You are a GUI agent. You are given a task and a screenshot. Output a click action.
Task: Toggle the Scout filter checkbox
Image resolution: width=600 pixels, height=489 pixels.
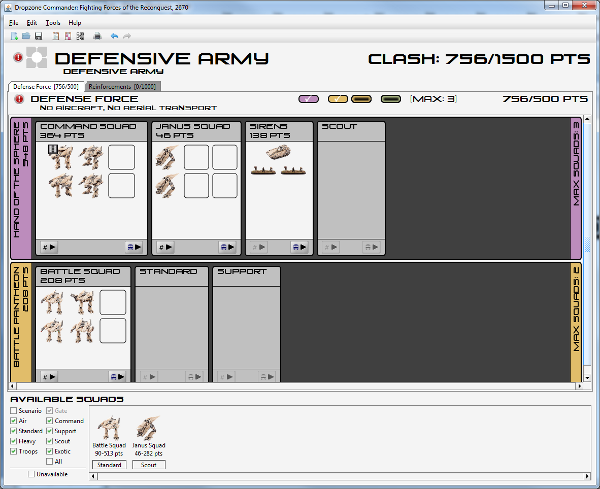pos(49,441)
